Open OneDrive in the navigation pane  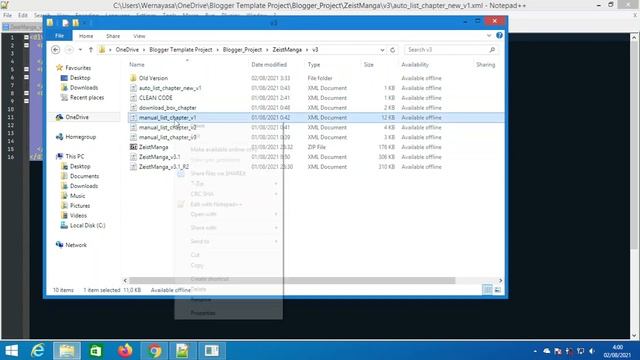[x=77, y=117]
